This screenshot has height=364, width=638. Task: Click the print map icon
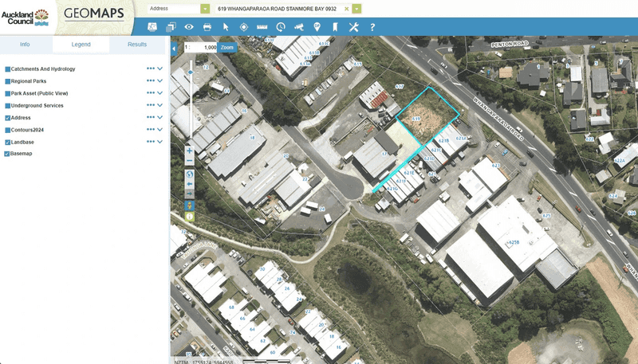[x=207, y=27]
